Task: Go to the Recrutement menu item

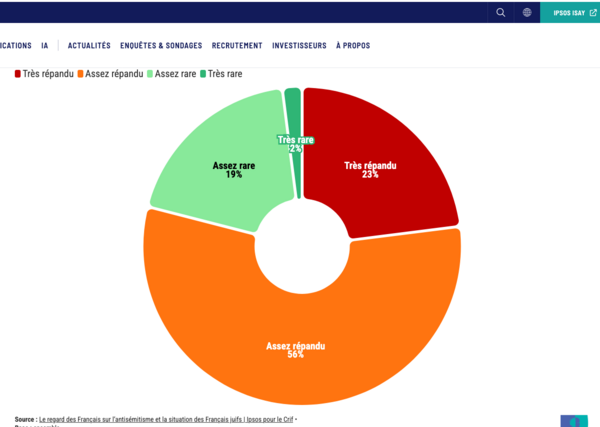Action: click(x=237, y=46)
